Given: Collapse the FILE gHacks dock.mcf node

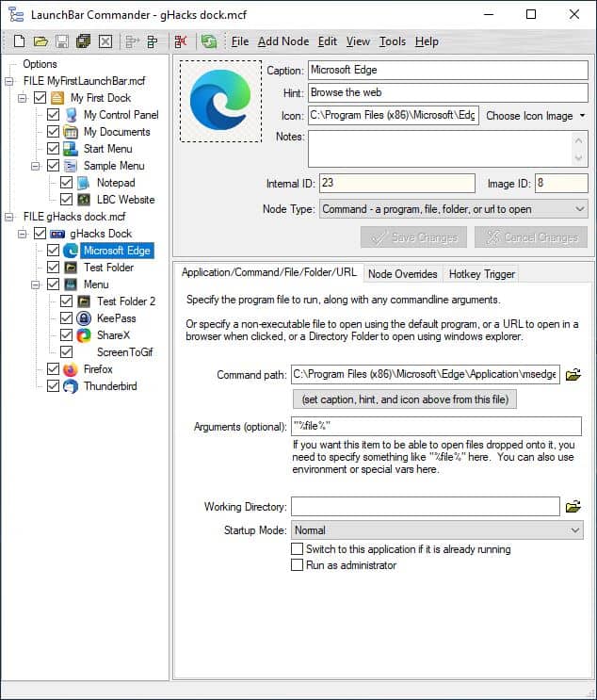Looking at the screenshot, I should click(8, 217).
